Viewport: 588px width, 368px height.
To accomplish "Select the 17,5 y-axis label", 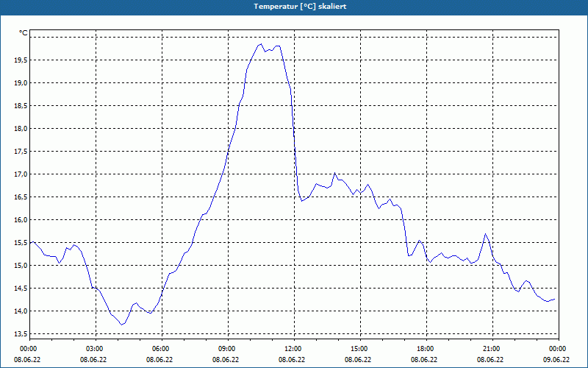I will 21,152.
